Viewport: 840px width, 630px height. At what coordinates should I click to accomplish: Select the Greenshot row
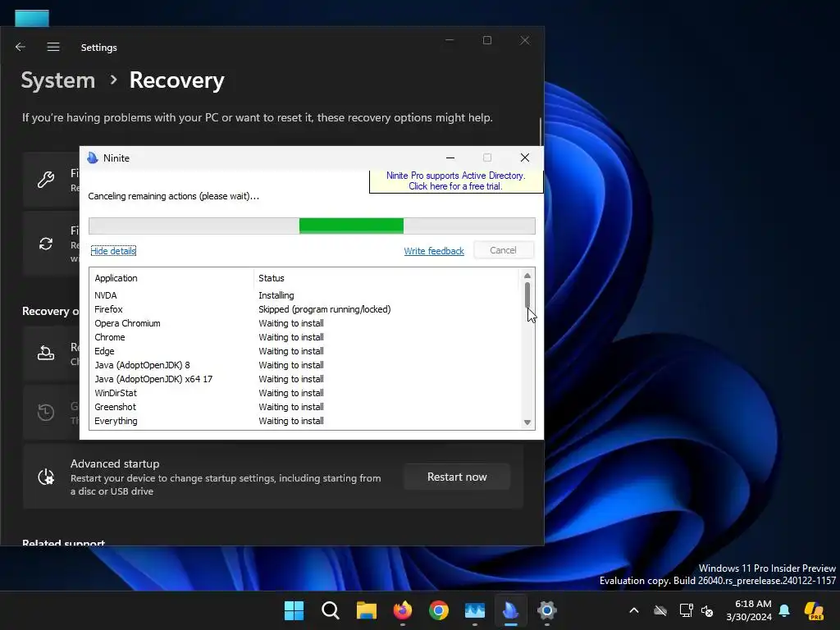click(305, 407)
